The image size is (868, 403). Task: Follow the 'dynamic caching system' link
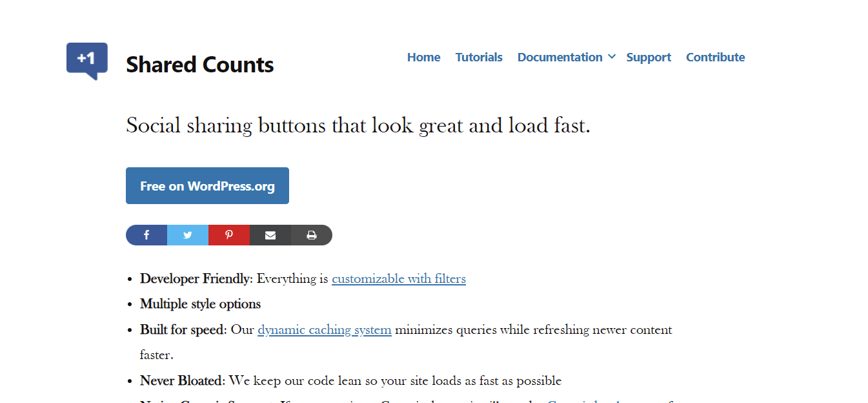325,330
